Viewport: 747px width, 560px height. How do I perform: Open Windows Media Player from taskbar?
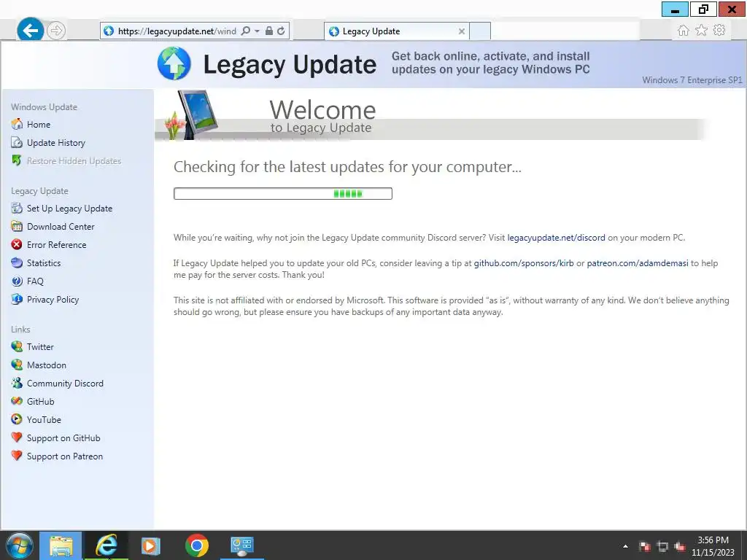(x=151, y=545)
